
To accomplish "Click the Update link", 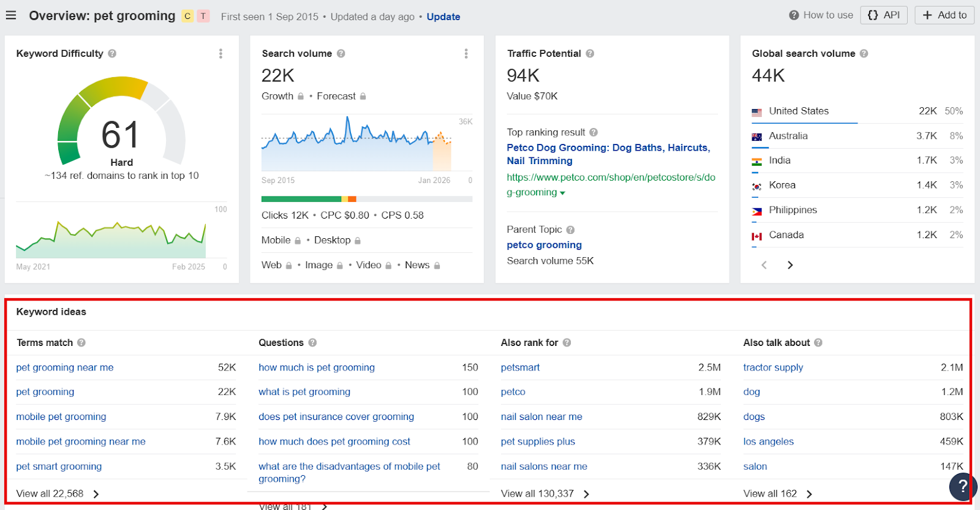I will click(x=443, y=17).
